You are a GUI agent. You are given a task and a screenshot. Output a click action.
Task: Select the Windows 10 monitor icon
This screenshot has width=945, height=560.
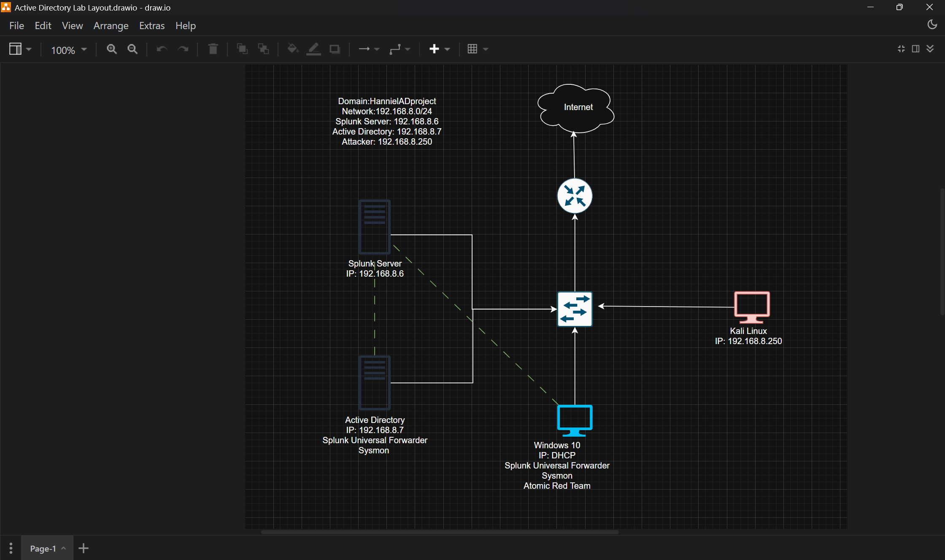(x=575, y=421)
